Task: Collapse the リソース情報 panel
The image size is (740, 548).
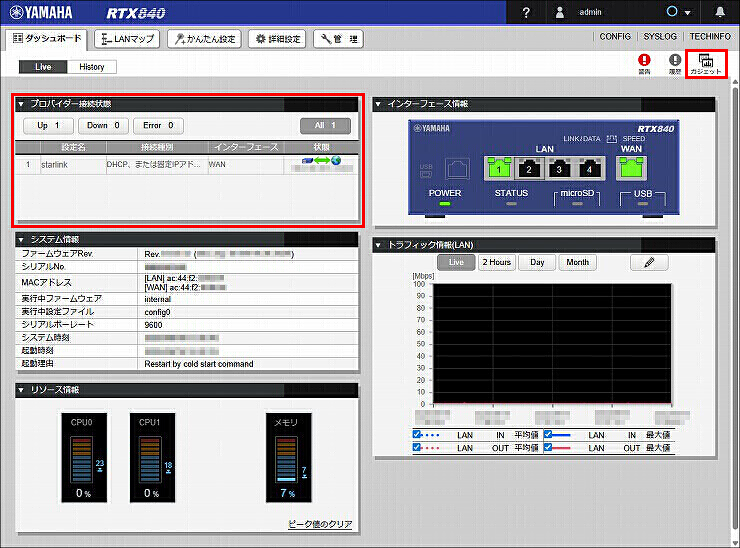Action: coord(21,389)
